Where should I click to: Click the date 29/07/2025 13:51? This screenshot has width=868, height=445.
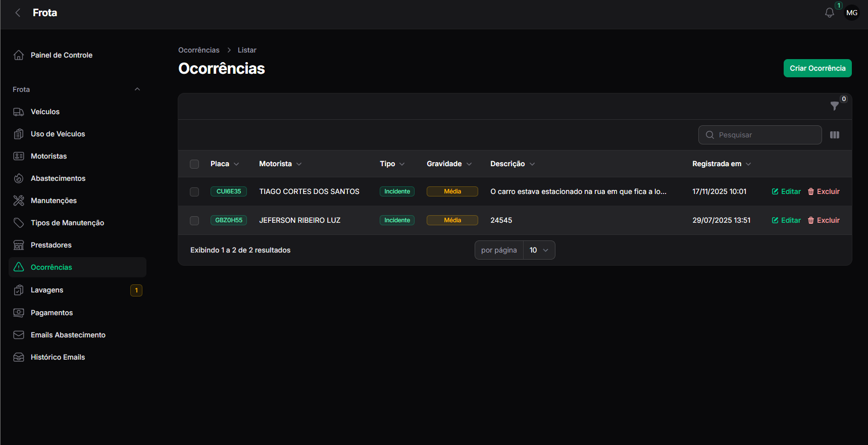tap(721, 220)
